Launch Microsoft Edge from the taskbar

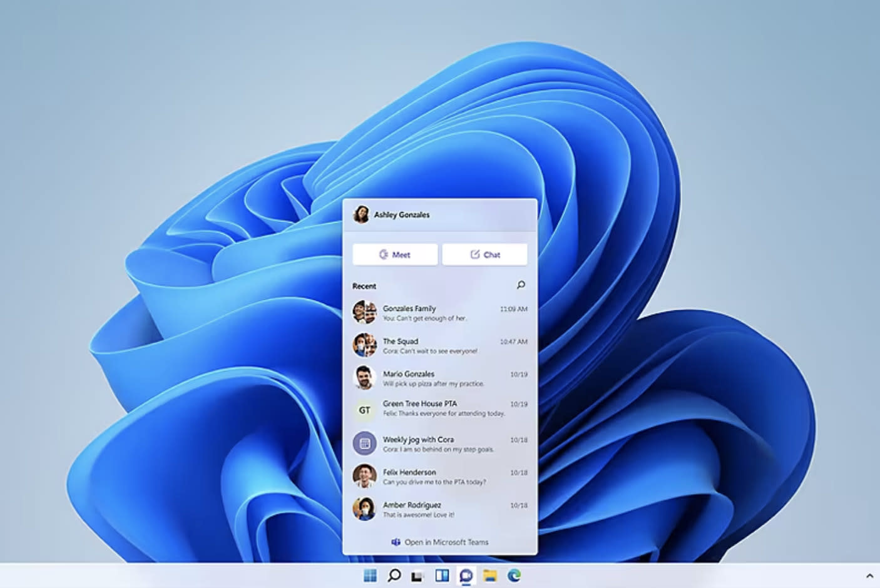(513, 575)
